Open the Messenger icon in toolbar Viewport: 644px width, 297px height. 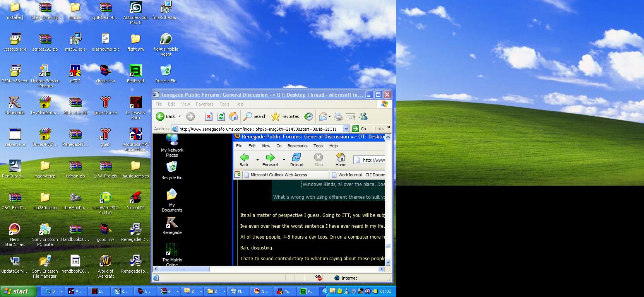pyautogui.click(x=363, y=116)
